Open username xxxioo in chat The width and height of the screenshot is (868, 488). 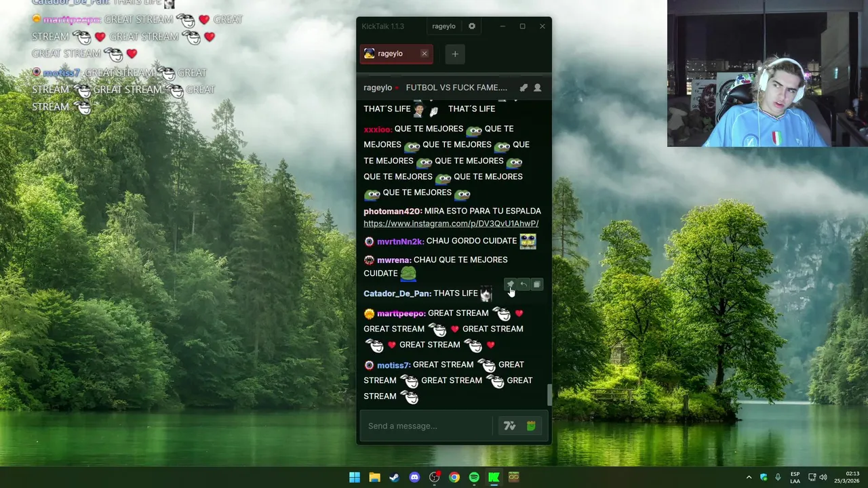click(377, 129)
